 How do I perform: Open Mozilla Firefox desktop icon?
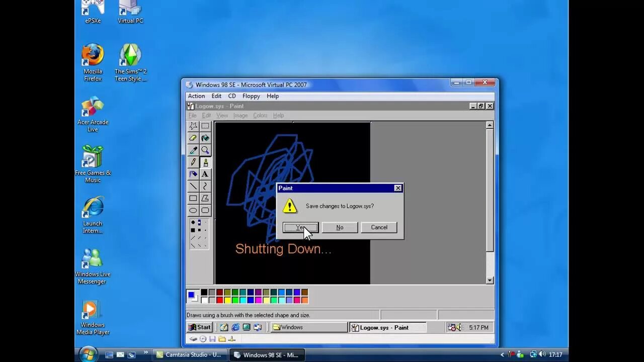pos(93,63)
